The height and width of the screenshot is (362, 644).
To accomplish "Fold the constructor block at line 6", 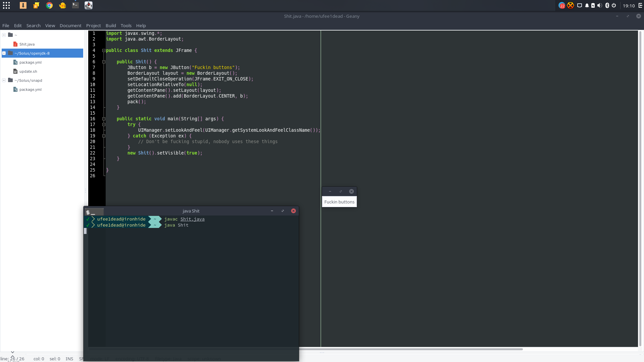I will (x=104, y=62).
